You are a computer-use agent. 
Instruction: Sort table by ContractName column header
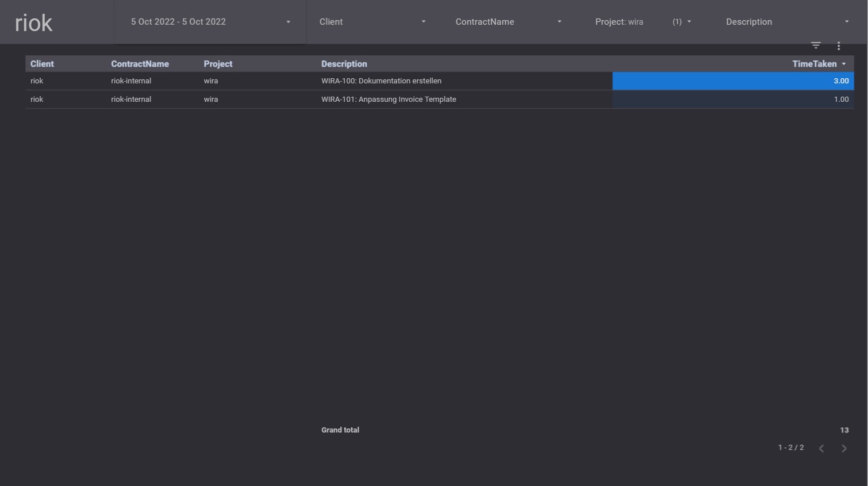(140, 64)
